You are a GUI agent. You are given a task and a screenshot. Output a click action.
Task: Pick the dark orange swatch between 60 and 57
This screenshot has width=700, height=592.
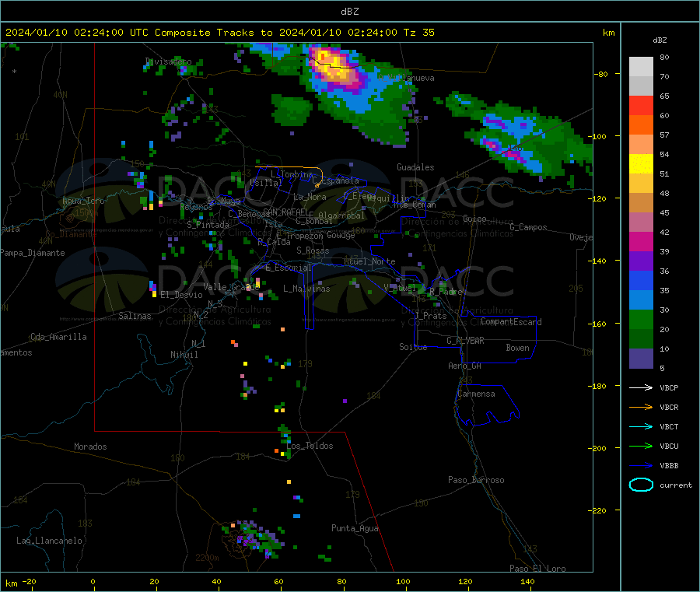click(641, 125)
